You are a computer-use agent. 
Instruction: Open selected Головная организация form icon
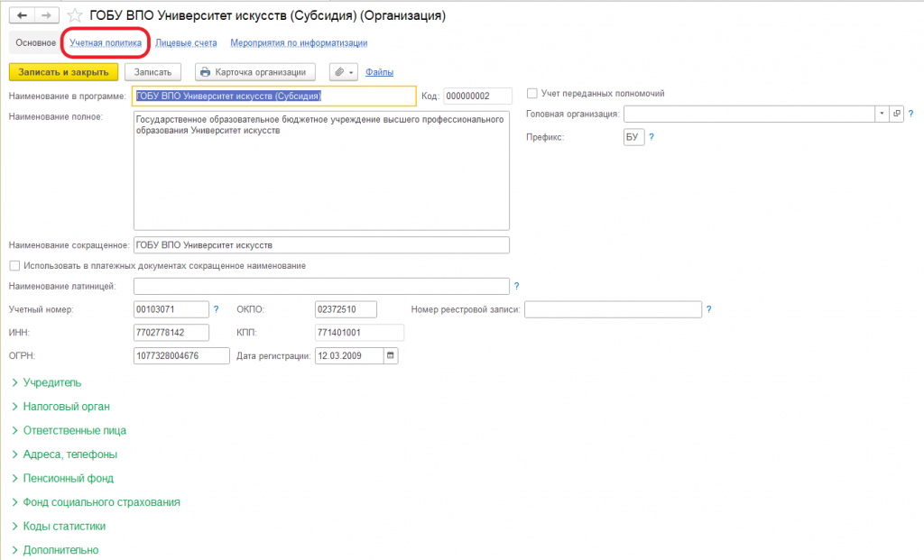(x=896, y=114)
